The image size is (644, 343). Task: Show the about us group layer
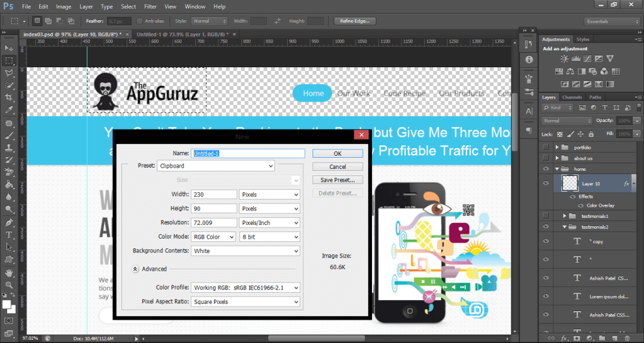coord(545,158)
